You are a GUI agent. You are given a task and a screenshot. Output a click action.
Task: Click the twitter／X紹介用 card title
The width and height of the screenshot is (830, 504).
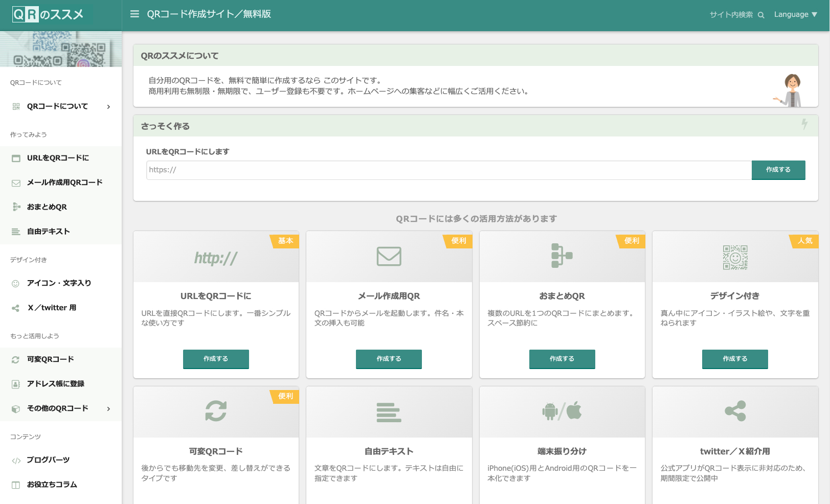point(735,451)
